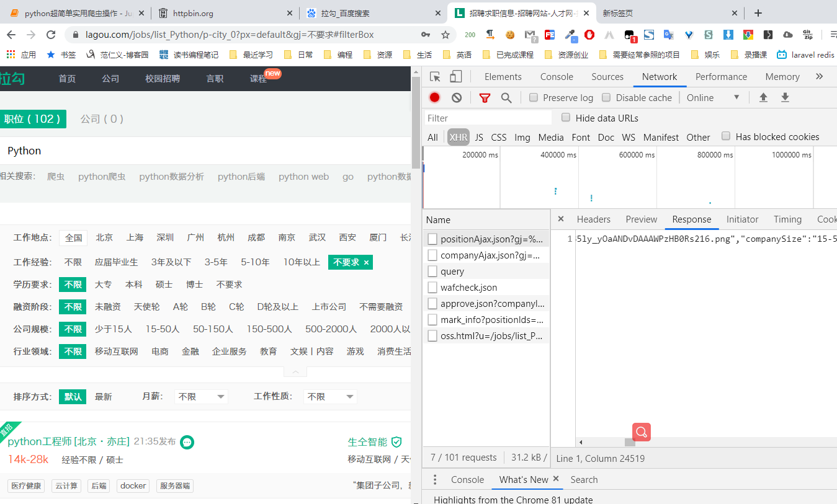Viewport: 837px width, 504px height.
Task: Select 北京 work location filter
Action: click(x=104, y=237)
